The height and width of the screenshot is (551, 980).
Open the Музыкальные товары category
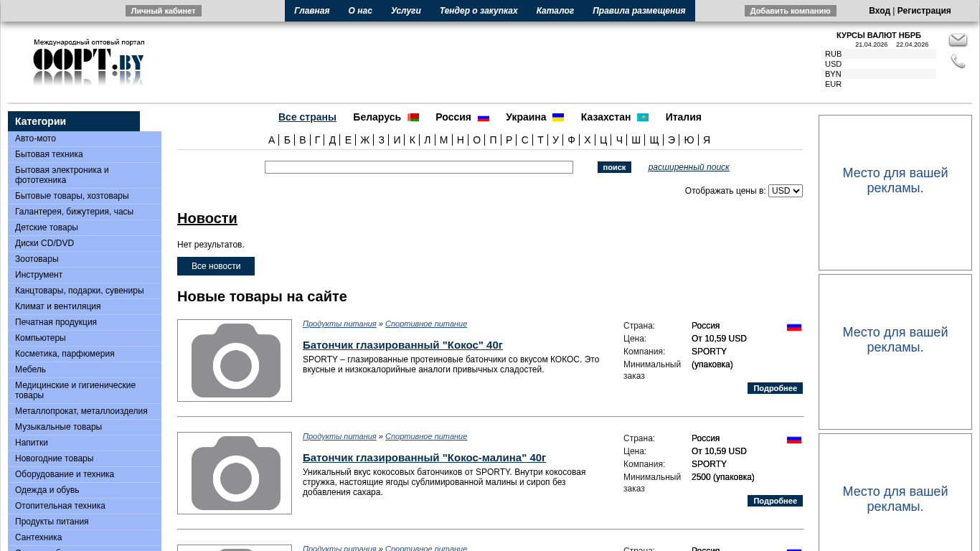(x=85, y=427)
